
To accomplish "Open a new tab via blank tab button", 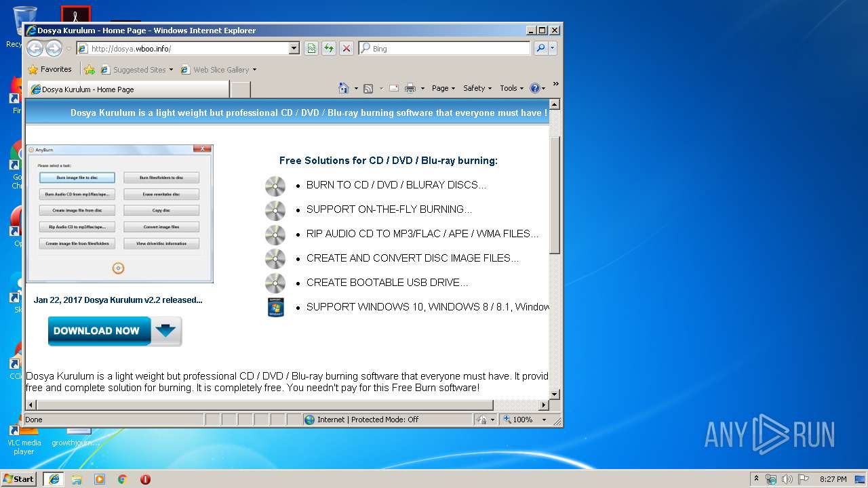I will point(241,89).
